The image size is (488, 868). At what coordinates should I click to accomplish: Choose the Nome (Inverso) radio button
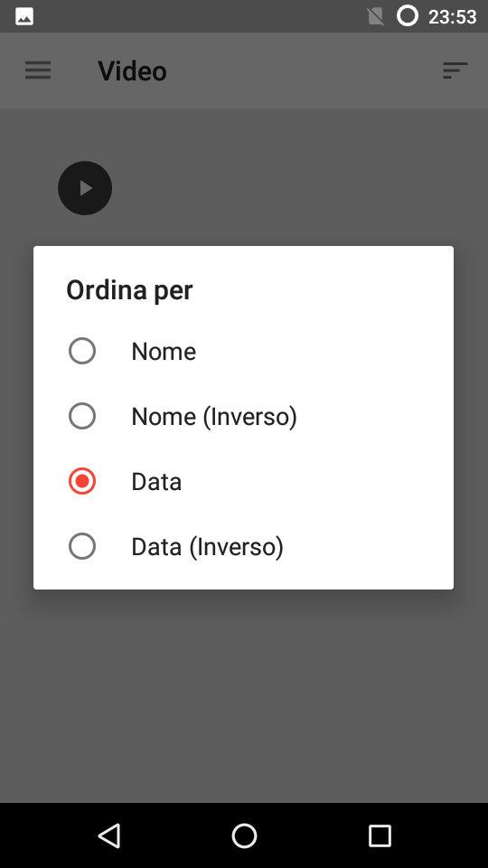tap(82, 416)
